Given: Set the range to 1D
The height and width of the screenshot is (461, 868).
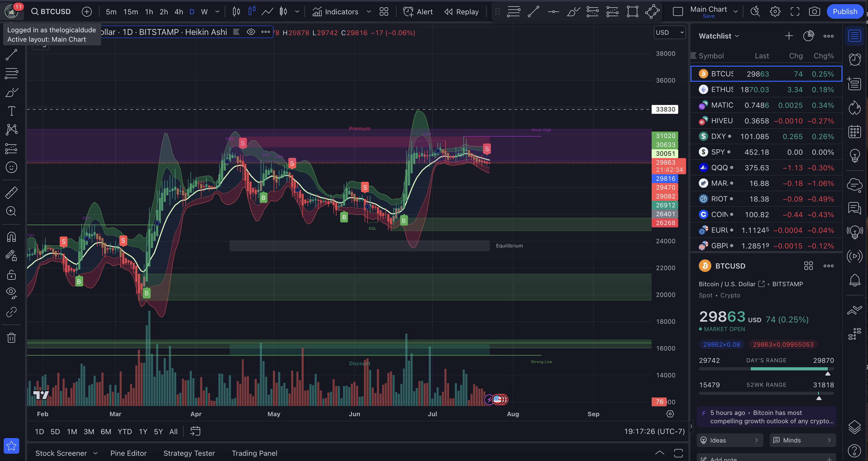Looking at the screenshot, I should (x=39, y=432).
